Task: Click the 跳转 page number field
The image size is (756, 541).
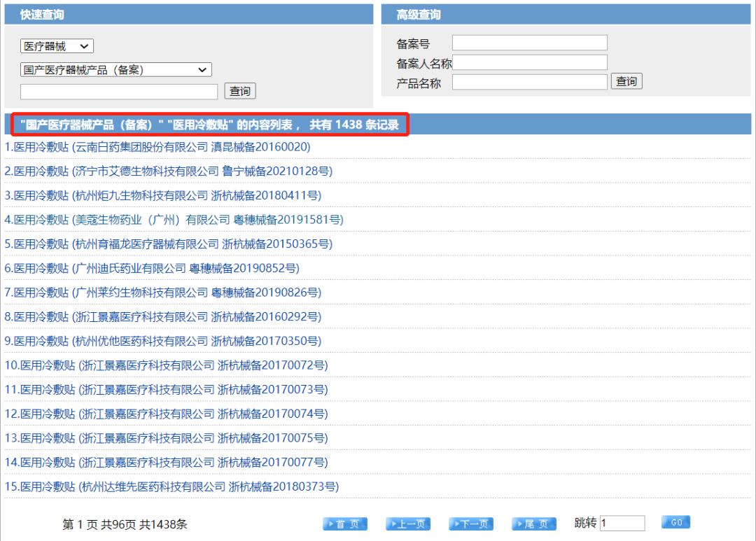Action: tap(622, 524)
